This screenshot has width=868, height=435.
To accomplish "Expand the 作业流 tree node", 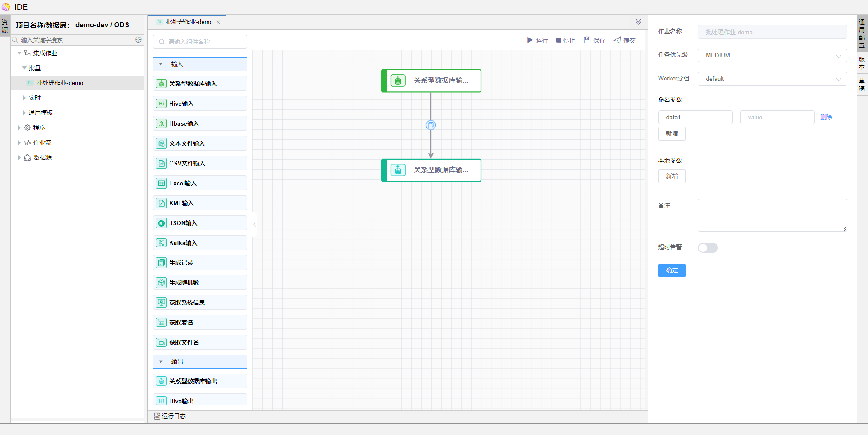I will point(19,142).
